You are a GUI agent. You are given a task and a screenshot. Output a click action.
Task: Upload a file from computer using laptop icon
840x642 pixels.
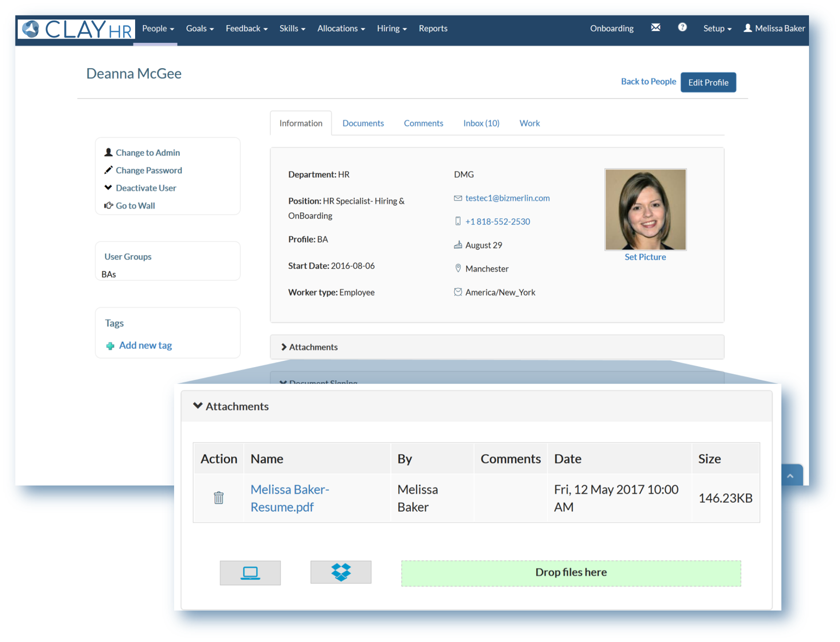250,572
